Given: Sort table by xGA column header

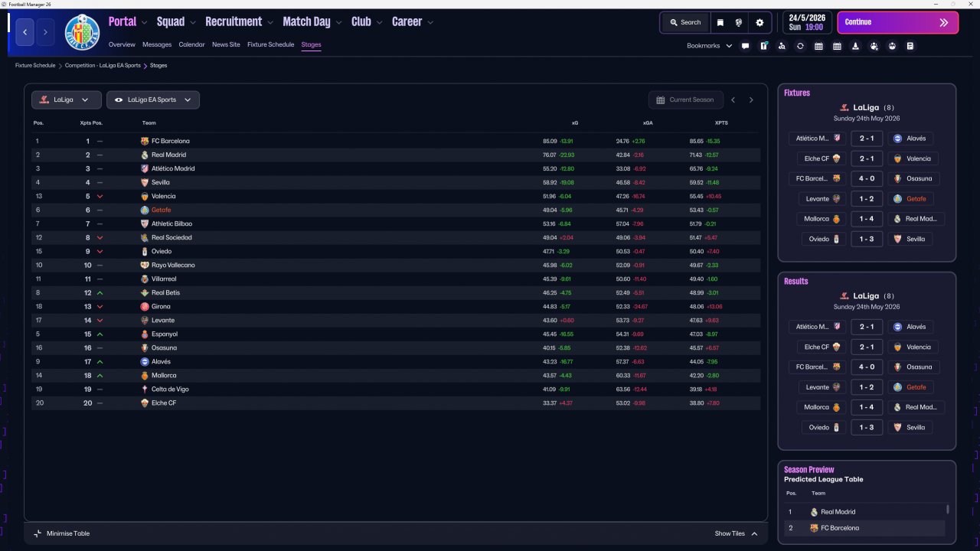Looking at the screenshot, I should pos(648,123).
